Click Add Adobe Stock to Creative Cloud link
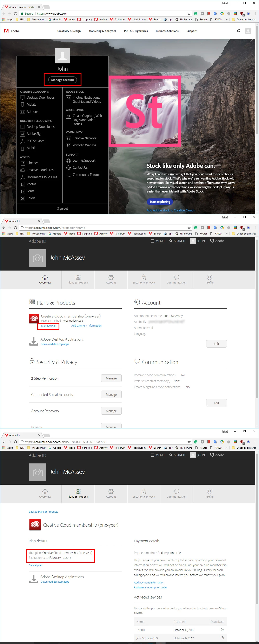 point(171,210)
